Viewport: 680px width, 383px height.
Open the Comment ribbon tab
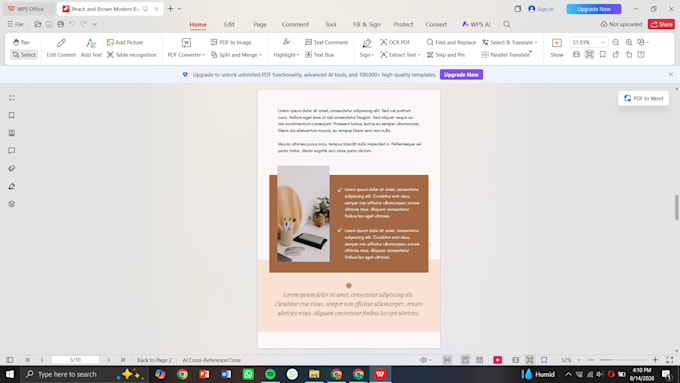[x=295, y=24]
